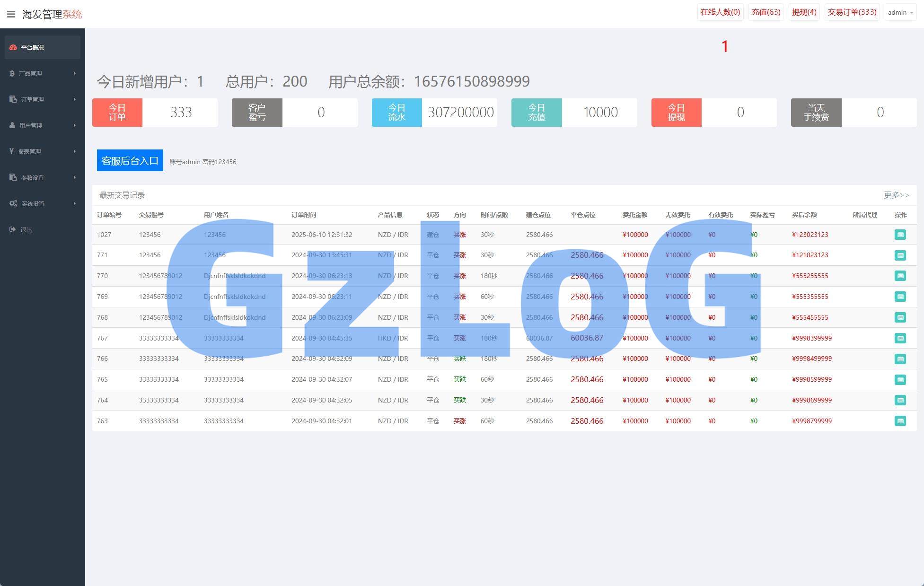Open 平台概况 dashboard icon in sidebar
The width and height of the screenshot is (924, 586).
pos(13,47)
